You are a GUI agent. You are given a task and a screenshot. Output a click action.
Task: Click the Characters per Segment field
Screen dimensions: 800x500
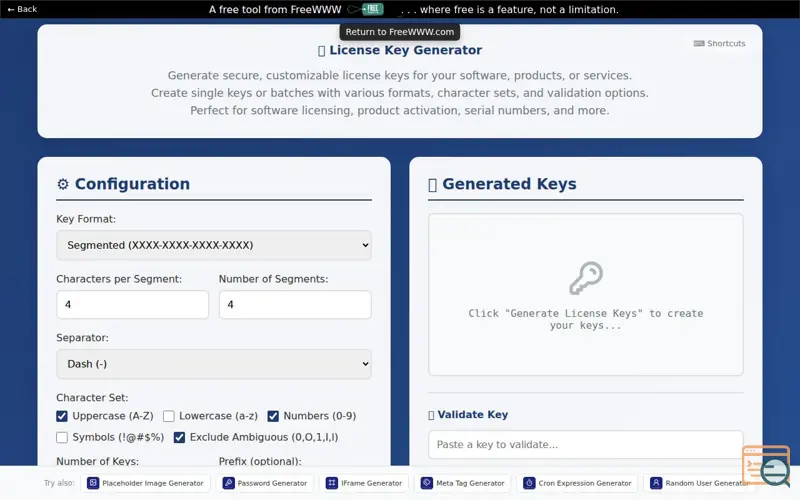click(133, 305)
